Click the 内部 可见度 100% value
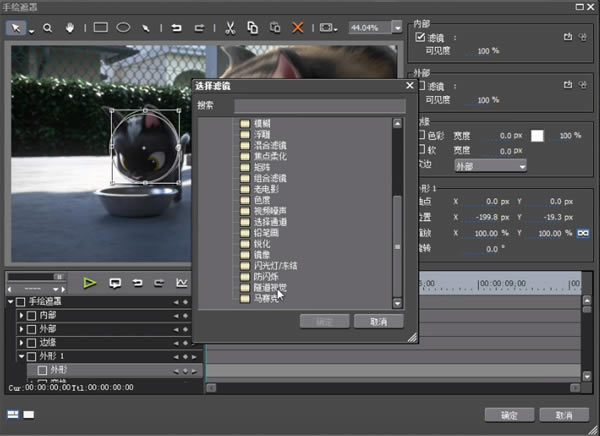The width and height of the screenshot is (600, 436). (x=488, y=51)
